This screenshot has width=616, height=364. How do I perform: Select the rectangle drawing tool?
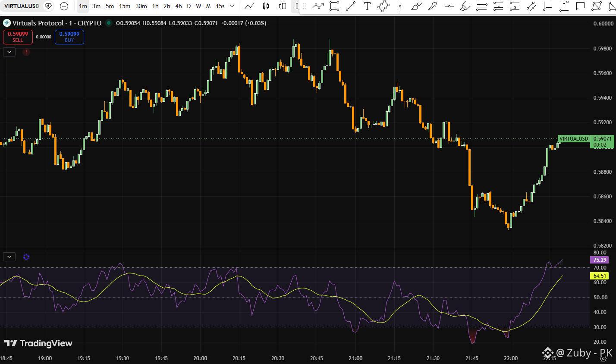point(334,6)
